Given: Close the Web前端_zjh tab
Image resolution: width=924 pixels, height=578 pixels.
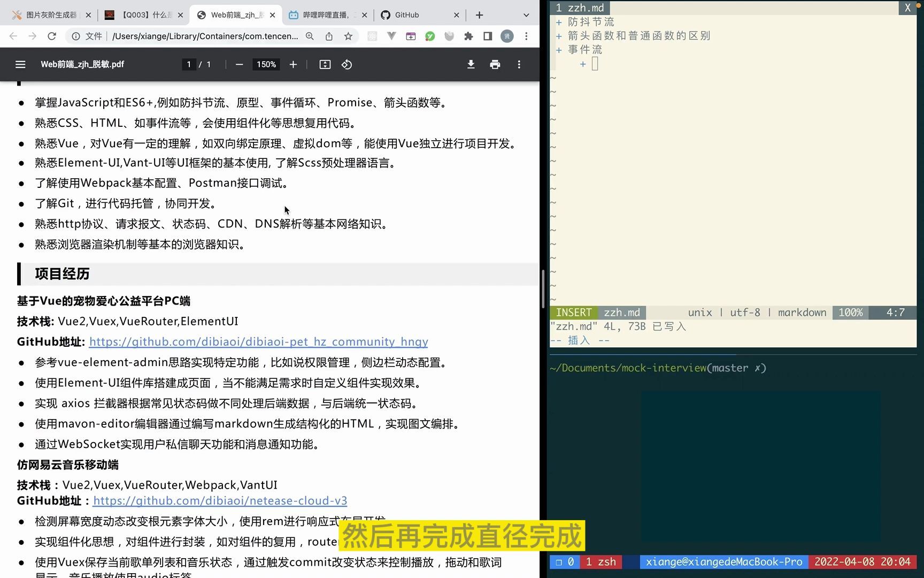Looking at the screenshot, I should point(272,15).
